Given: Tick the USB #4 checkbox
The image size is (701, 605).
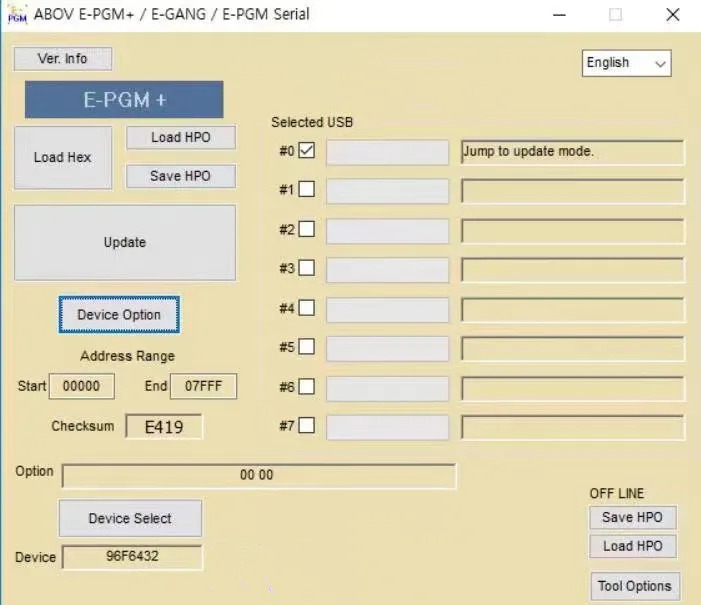Looking at the screenshot, I should pos(307,308).
